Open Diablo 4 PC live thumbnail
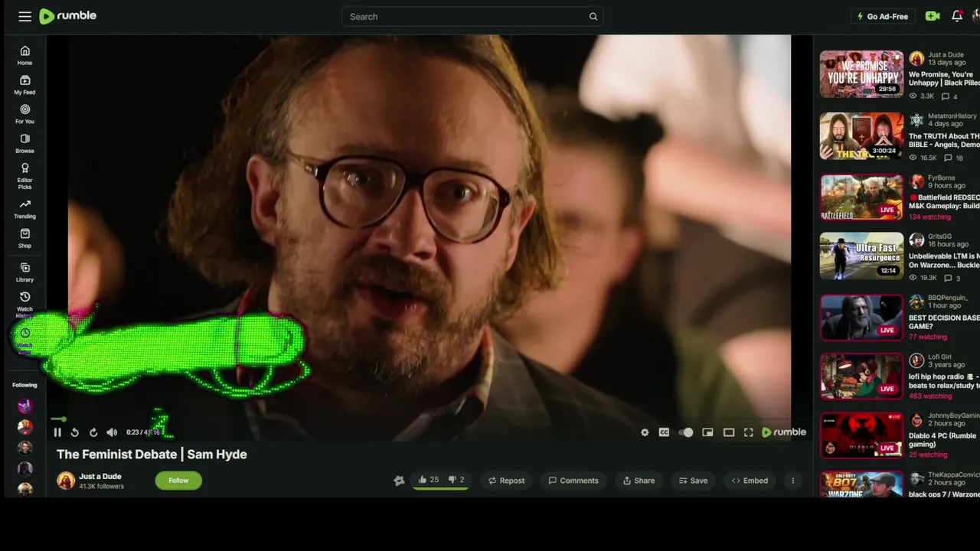980x551 pixels. click(861, 435)
